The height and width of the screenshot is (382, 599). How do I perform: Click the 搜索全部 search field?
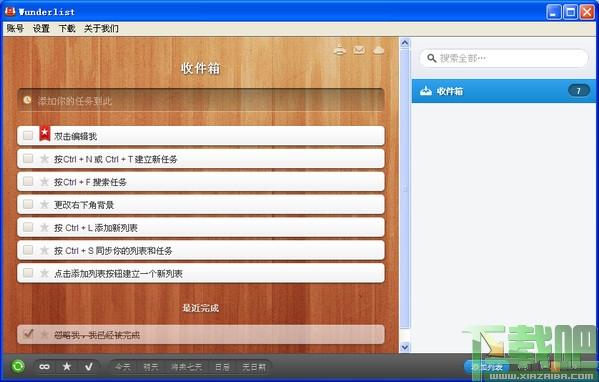tap(503, 58)
